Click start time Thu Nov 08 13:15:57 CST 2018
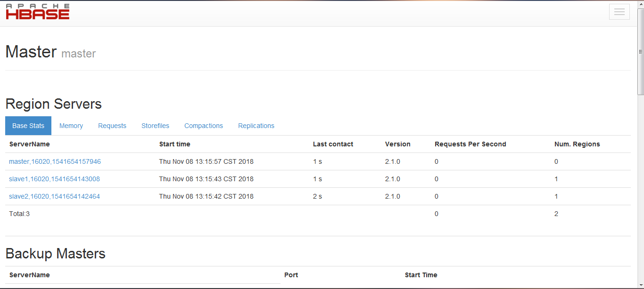 pyautogui.click(x=206, y=161)
